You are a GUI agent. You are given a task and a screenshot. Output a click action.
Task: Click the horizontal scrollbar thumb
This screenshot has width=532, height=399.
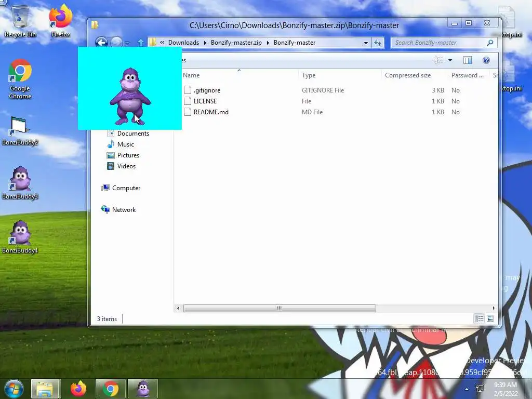(280, 308)
